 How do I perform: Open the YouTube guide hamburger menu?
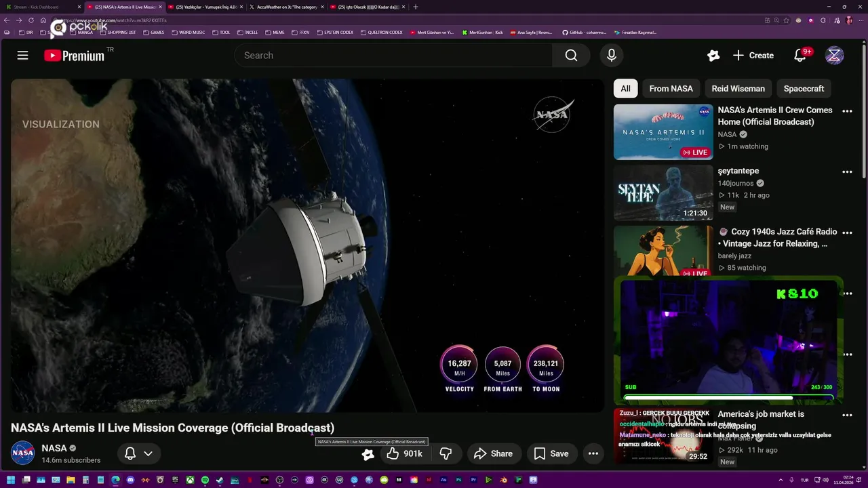pos(22,56)
